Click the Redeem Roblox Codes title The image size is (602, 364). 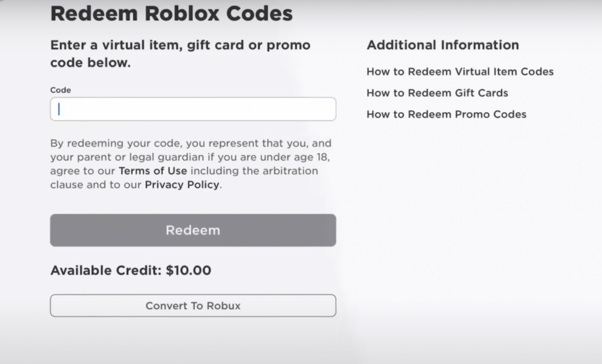pyautogui.click(x=172, y=13)
